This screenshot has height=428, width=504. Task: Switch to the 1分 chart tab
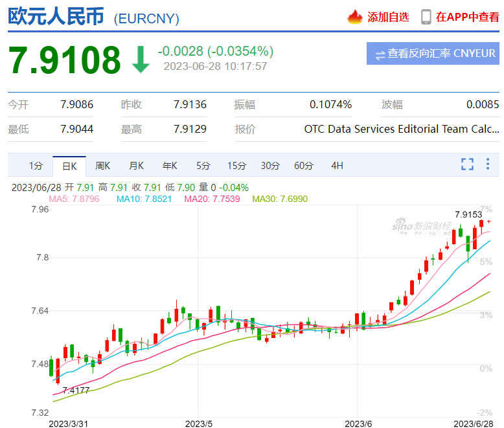coord(36,166)
